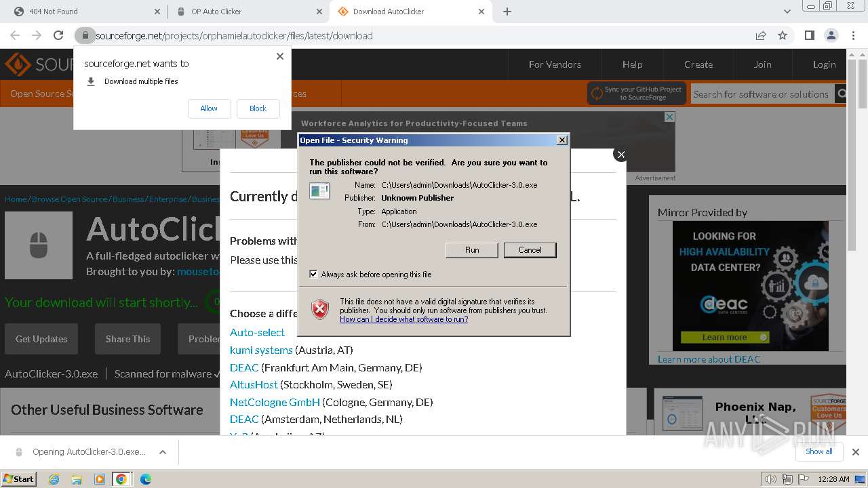The width and height of the screenshot is (868, 488).
Task: Open File Explorer from the taskbar
Action: coord(77,479)
